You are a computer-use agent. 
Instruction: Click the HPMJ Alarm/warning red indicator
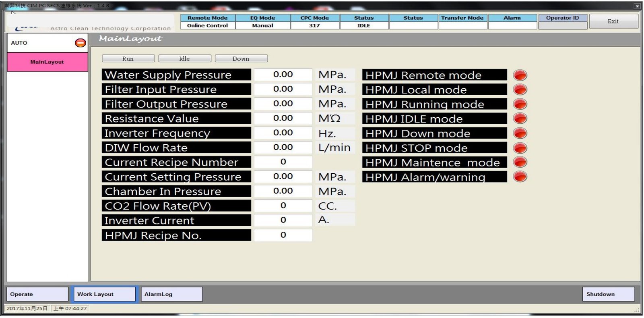[520, 177]
